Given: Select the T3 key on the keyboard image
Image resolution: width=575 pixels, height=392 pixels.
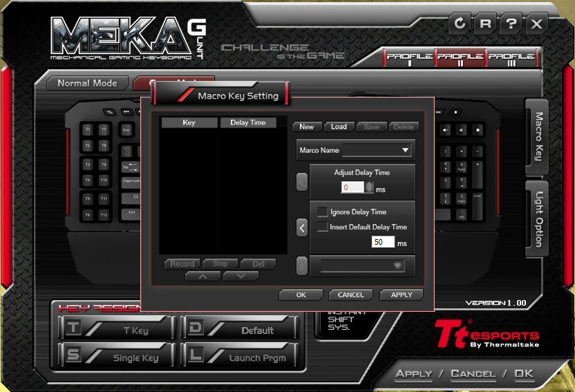Looking at the screenshot, I should (88, 165).
